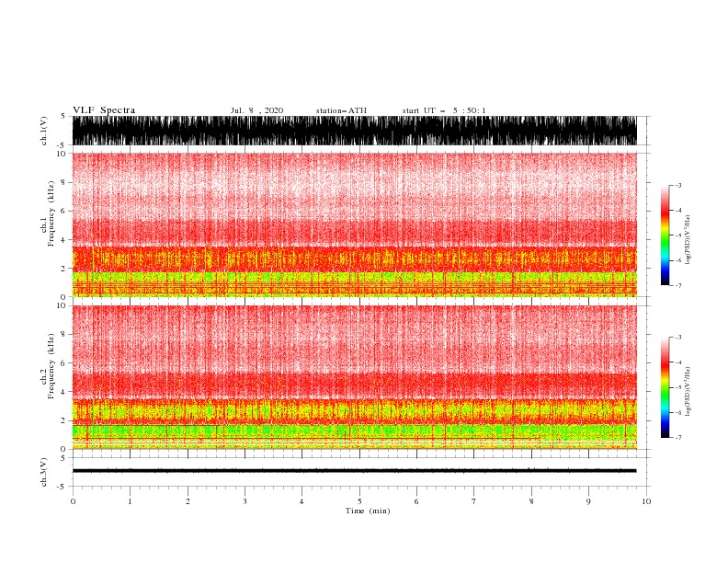Select the ch.1 "Frequency (kHz)" axis label
Viewport: 728px width, 563px height.
click(51, 213)
